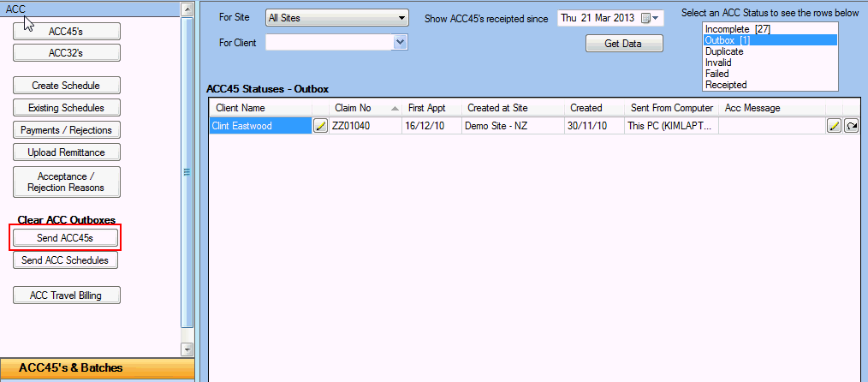Sort by the Sent From Computer column header
Image resolution: width=868 pixels, height=382 pixels.
[x=671, y=108]
